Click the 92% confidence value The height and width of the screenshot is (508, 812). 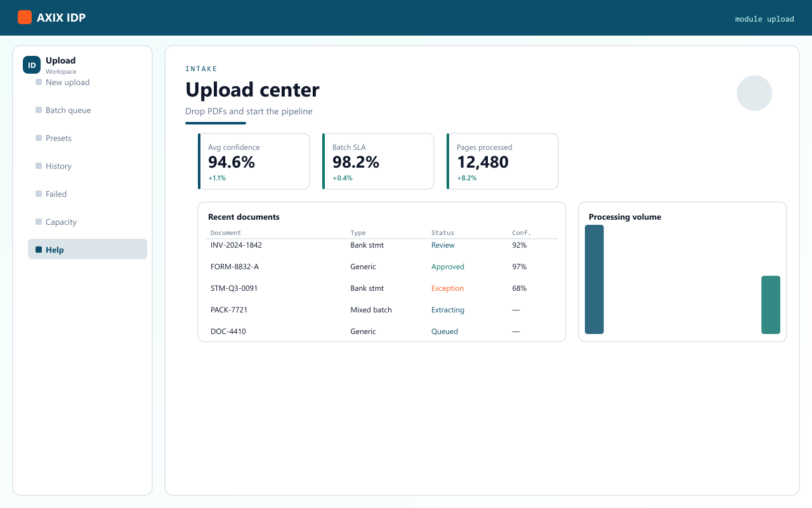520,245
